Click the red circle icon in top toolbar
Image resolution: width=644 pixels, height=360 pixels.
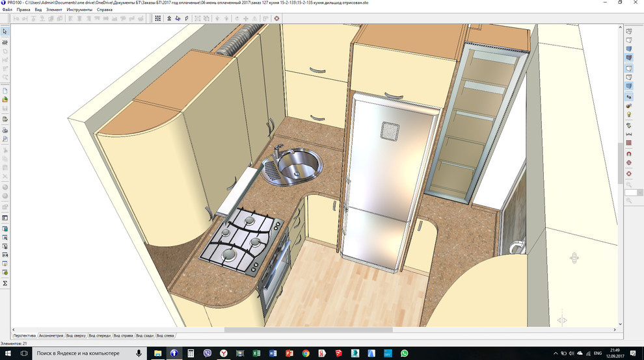pos(277,18)
